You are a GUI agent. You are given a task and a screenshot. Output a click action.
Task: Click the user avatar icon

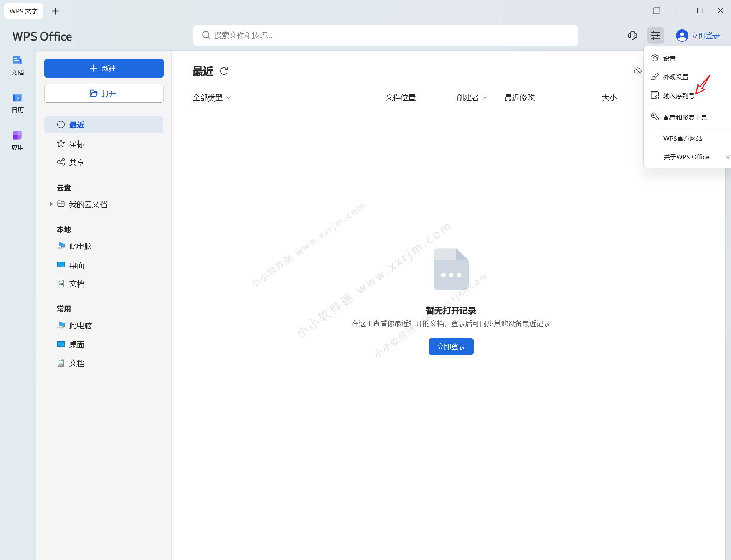[x=682, y=36]
